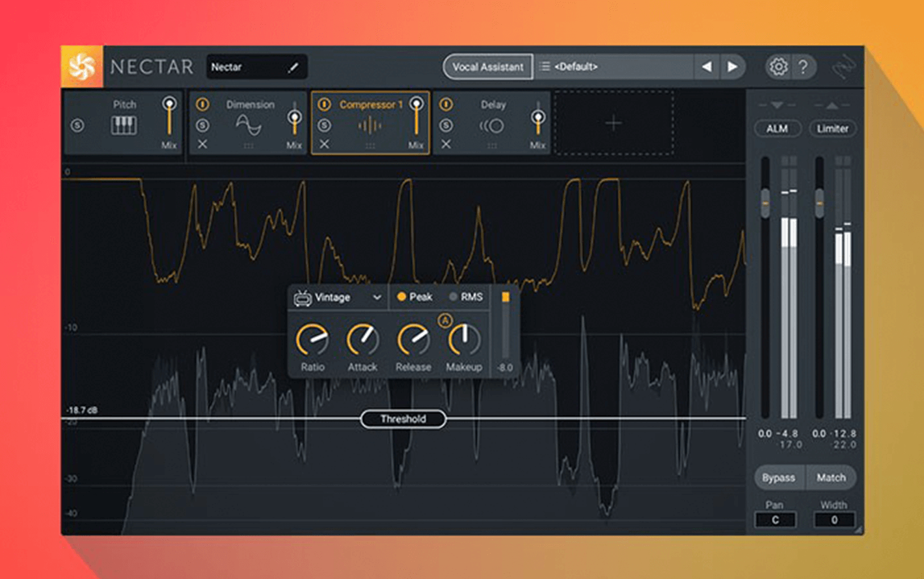This screenshot has height=579, width=924.
Task: Open the <Default> preset selector
Action: click(x=614, y=66)
